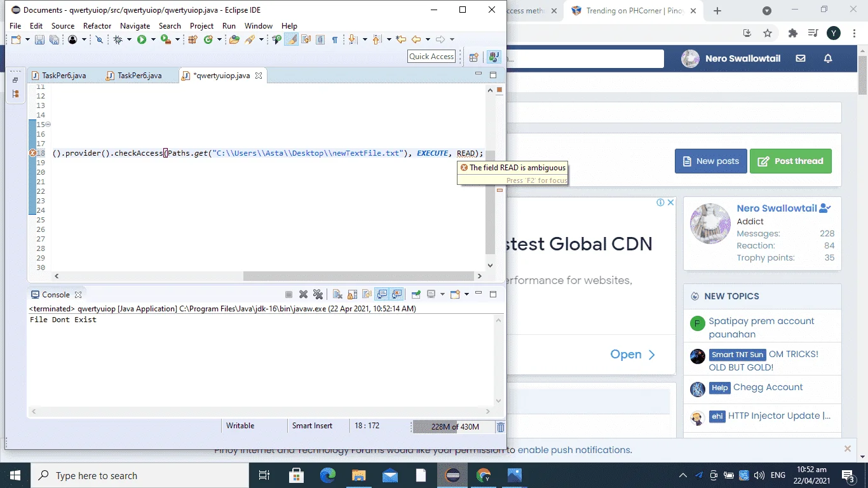Toggle Show Console on Standard Out
Screen dimensions: 868x488
382,294
